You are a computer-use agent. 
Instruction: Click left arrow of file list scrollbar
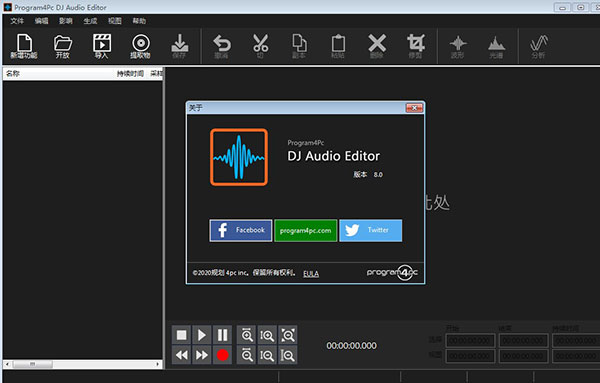[7, 364]
